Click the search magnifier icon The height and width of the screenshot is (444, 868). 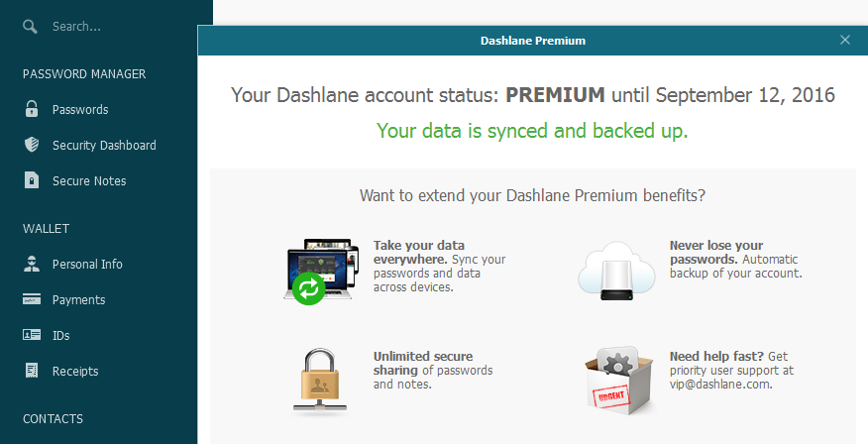click(31, 26)
